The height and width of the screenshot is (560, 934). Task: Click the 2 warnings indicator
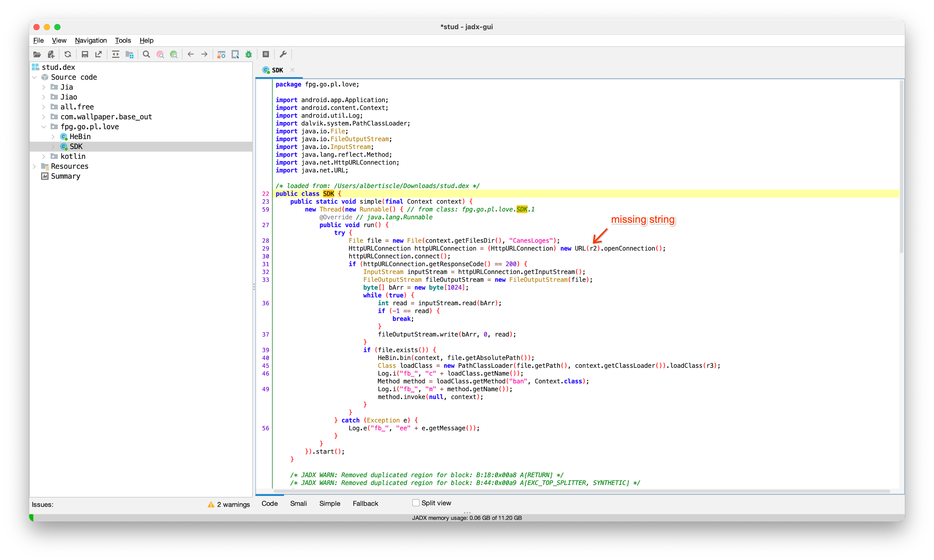pos(229,505)
